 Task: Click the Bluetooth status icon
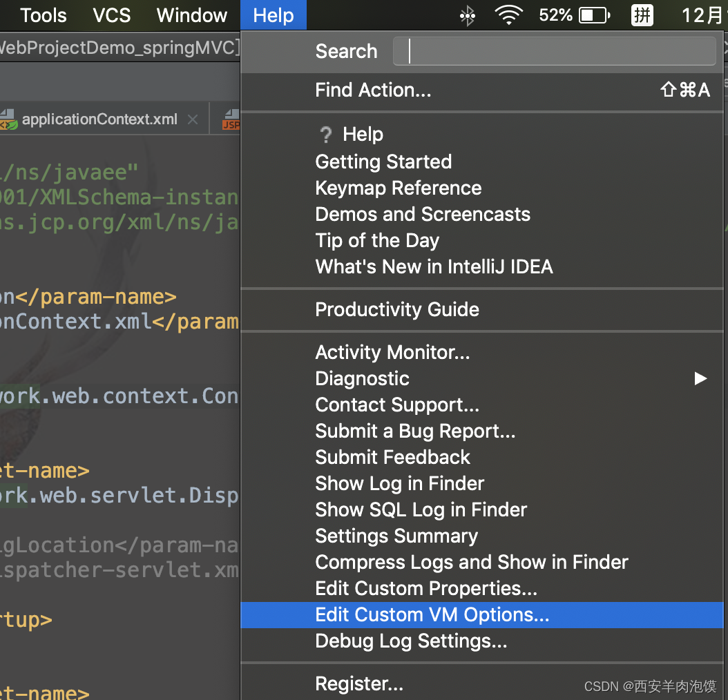[x=467, y=16]
